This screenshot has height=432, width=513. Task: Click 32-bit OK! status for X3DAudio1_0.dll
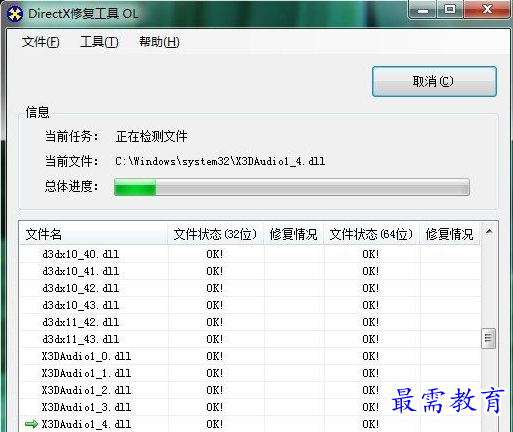click(x=215, y=356)
